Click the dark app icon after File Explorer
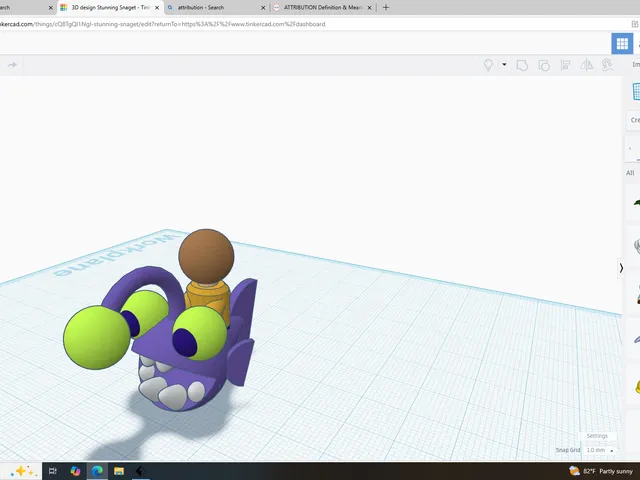 pyautogui.click(x=141, y=471)
